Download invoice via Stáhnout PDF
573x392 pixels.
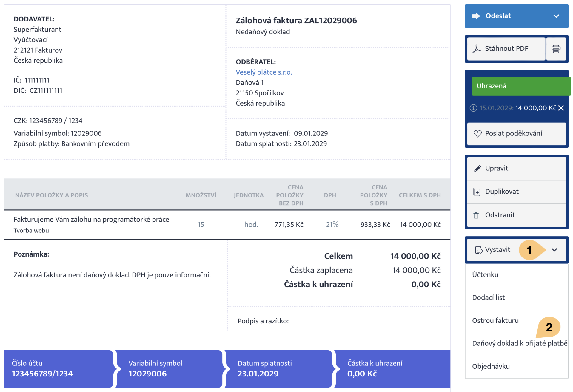506,49
